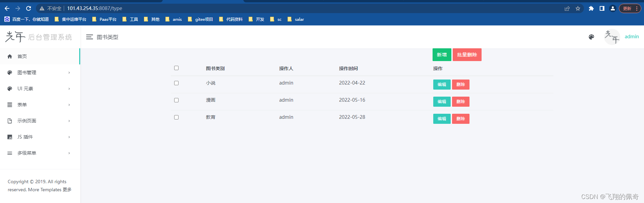
Task: Expand 表单 submenu chevron
Action: click(69, 105)
